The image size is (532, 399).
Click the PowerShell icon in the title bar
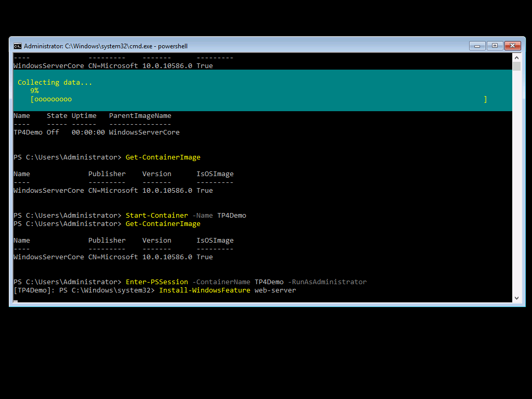[18, 46]
